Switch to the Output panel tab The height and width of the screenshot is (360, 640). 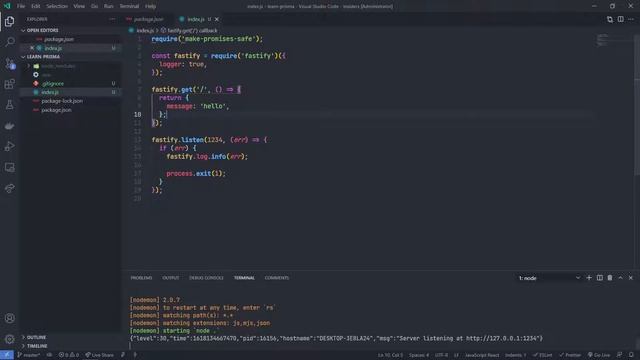[171, 278]
